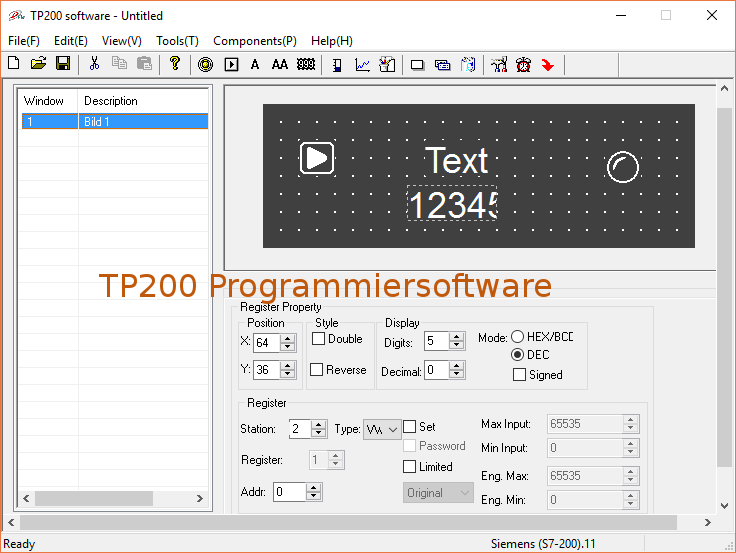Paste using the clipboard icon
Image resolution: width=736 pixels, height=553 pixels.
[x=144, y=63]
